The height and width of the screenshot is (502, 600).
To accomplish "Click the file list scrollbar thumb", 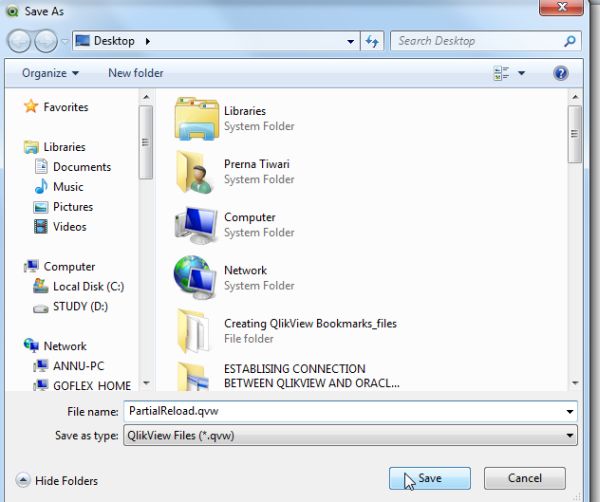I will tap(575, 134).
